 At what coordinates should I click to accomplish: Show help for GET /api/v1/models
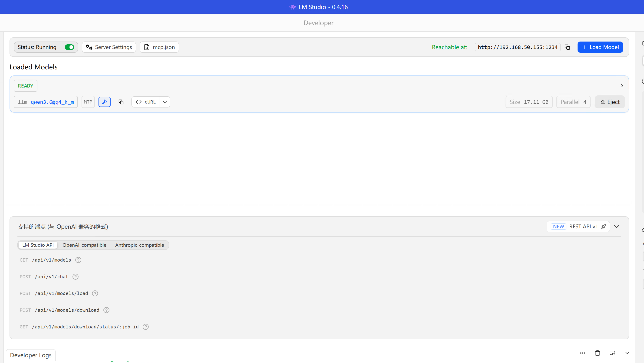(78, 260)
